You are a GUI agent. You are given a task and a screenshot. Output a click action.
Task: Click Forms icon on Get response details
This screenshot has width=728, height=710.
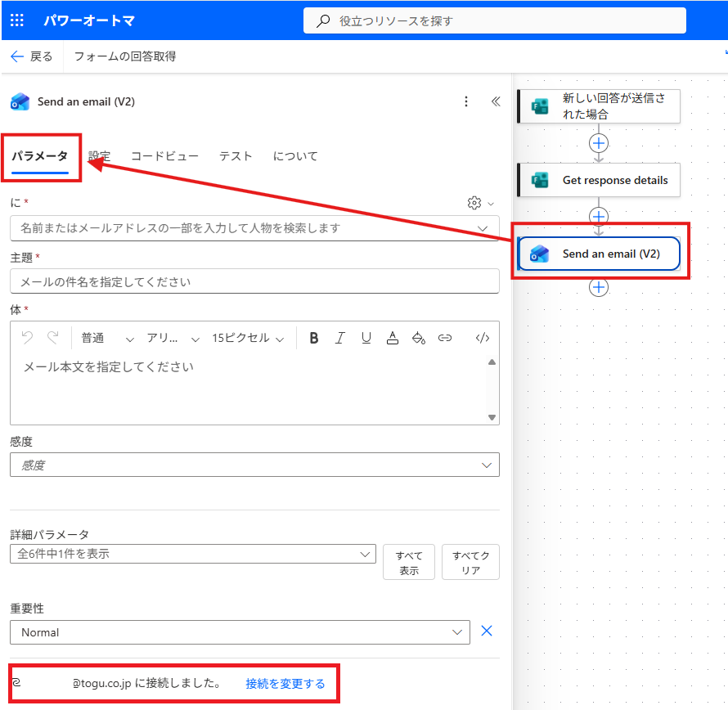540,180
